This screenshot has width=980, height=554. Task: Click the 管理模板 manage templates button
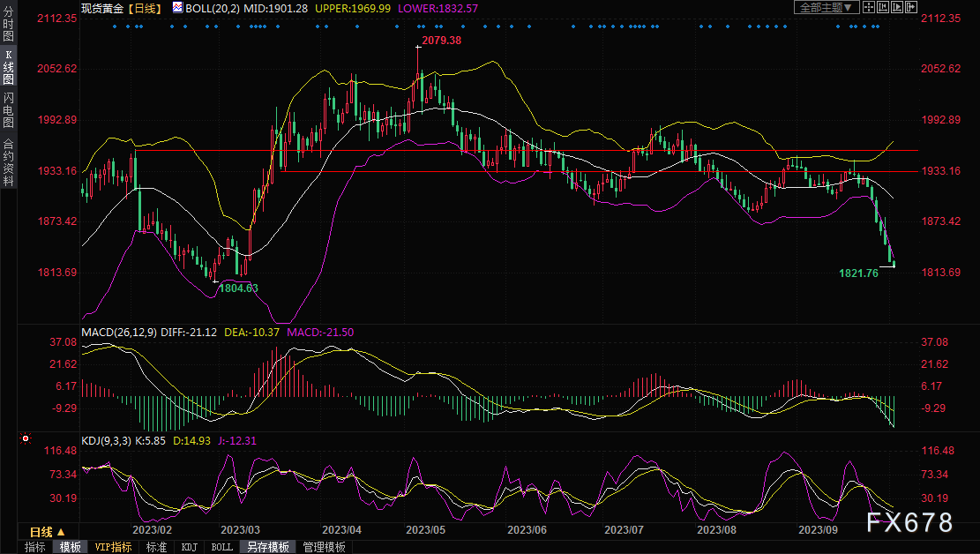(x=324, y=547)
